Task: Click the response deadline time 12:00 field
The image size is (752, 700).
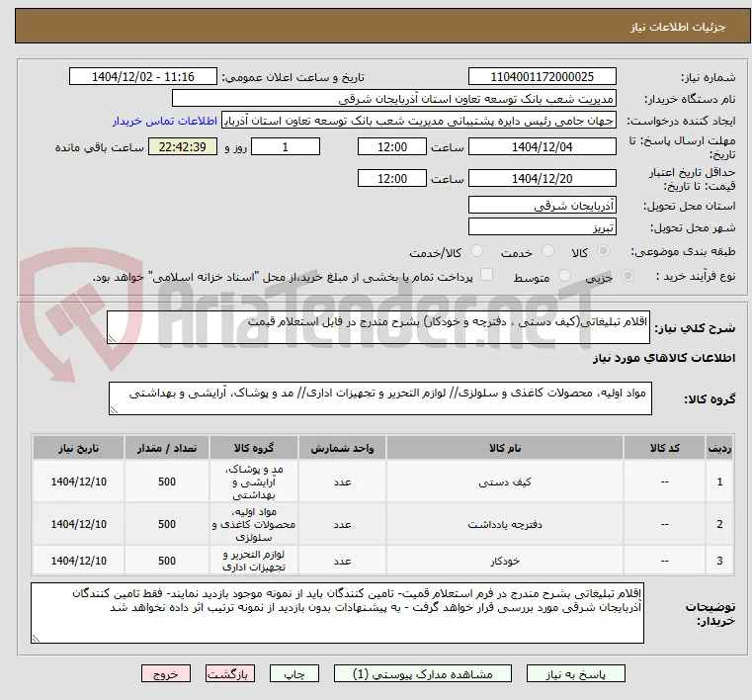Action: click(392, 146)
